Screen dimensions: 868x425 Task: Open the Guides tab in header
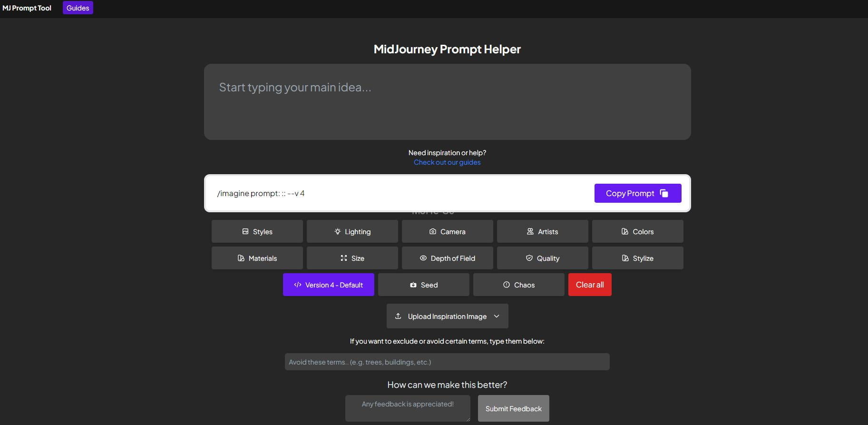point(78,8)
